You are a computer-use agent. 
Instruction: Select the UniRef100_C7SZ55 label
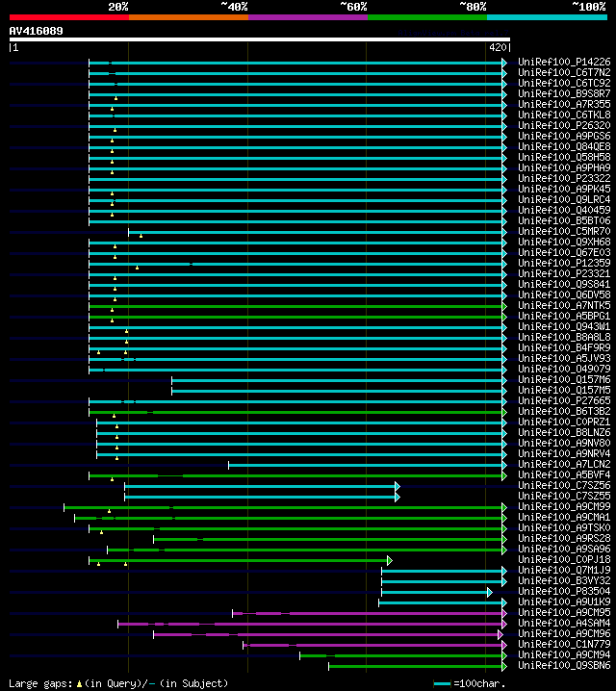point(564,496)
